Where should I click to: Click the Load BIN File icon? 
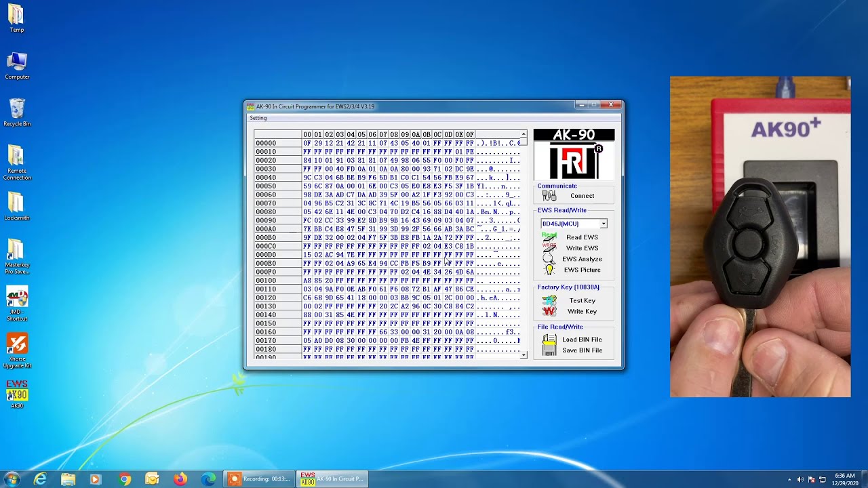[549, 340]
